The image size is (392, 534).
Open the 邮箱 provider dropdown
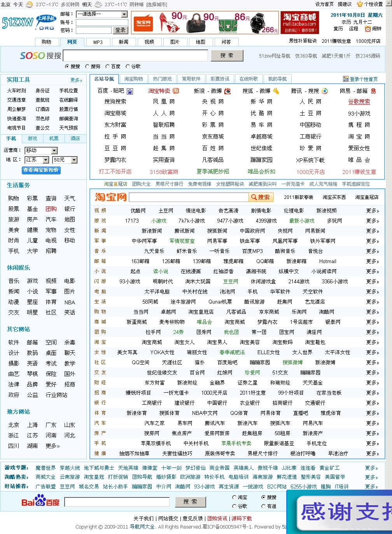click(102, 14)
